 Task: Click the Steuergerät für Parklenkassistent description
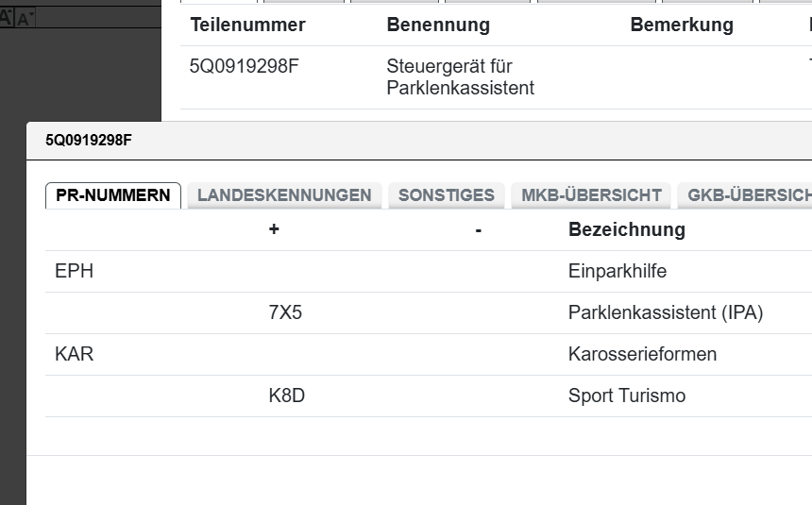(461, 77)
